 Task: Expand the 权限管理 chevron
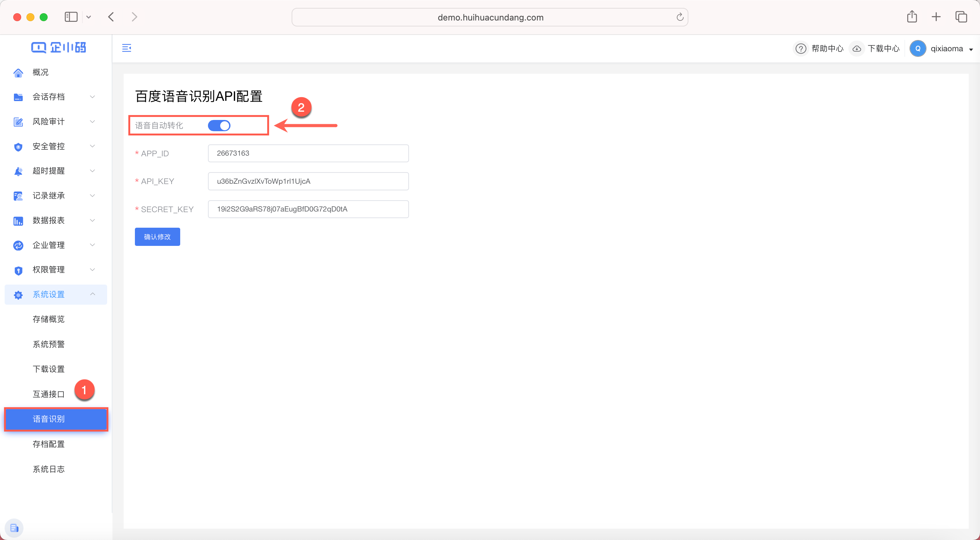tap(92, 270)
